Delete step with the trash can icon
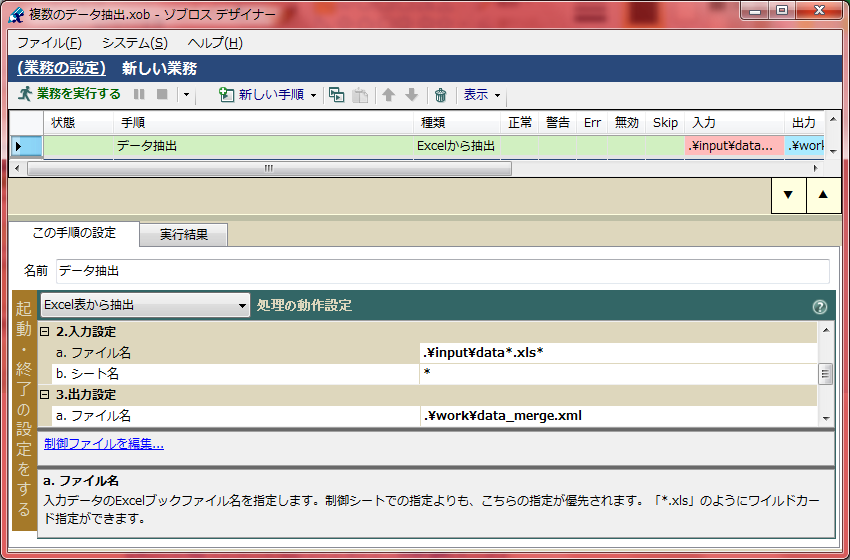The height and width of the screenshot is (560, 850). (x=440, y=95)
